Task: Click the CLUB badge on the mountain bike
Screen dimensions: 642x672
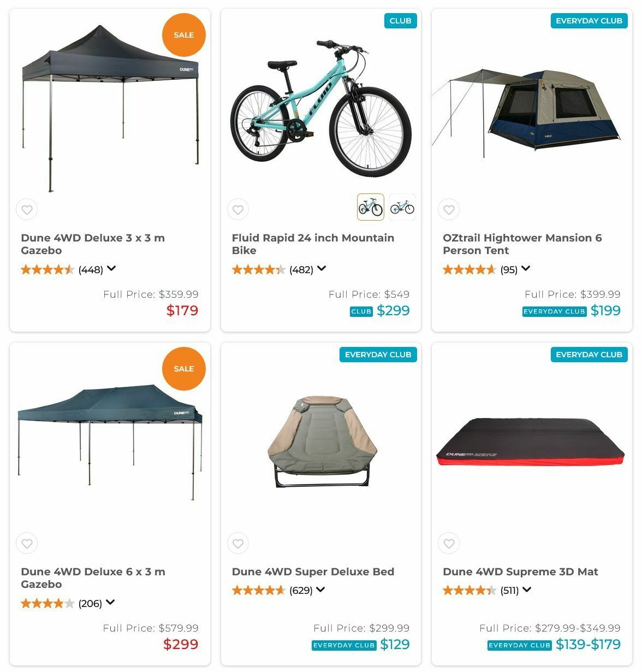Action: pyautogui.click(x=400, y=21)
